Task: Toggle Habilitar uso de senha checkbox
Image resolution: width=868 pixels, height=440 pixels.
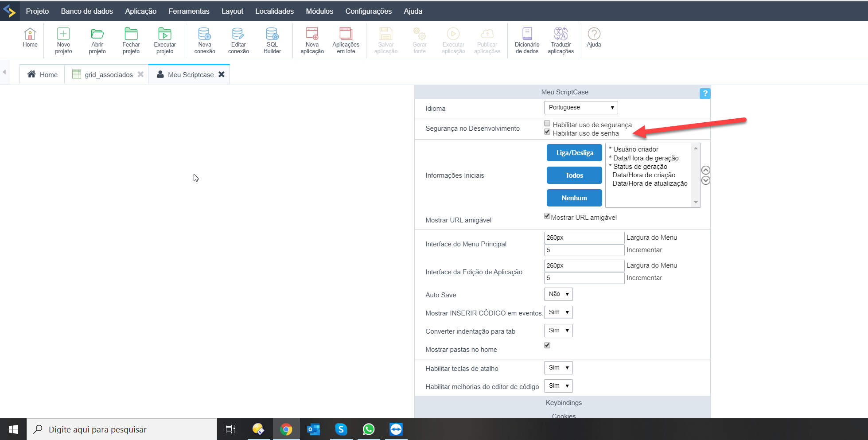Action: [x=547, y=132]
